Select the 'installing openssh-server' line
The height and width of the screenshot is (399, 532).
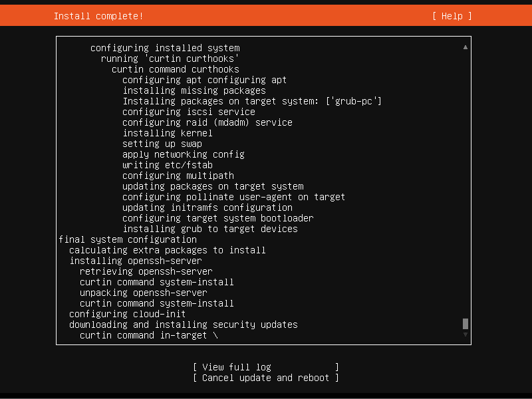tap(136, 261)
